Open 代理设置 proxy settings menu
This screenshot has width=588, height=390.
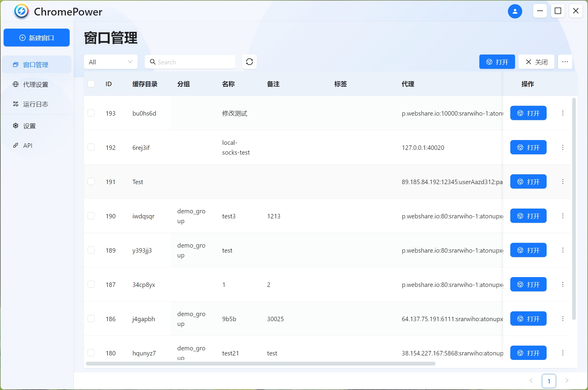[x=36, y=84]
